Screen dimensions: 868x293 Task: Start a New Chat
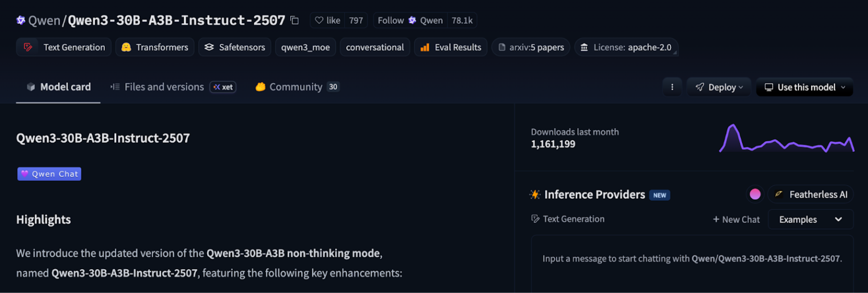click(x=736, y=220)
